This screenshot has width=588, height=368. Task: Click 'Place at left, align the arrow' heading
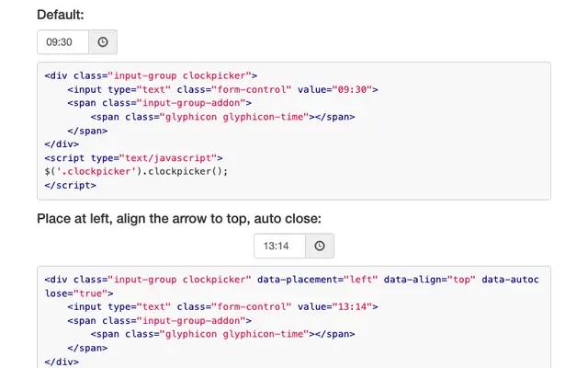click(x=179, y=219)
